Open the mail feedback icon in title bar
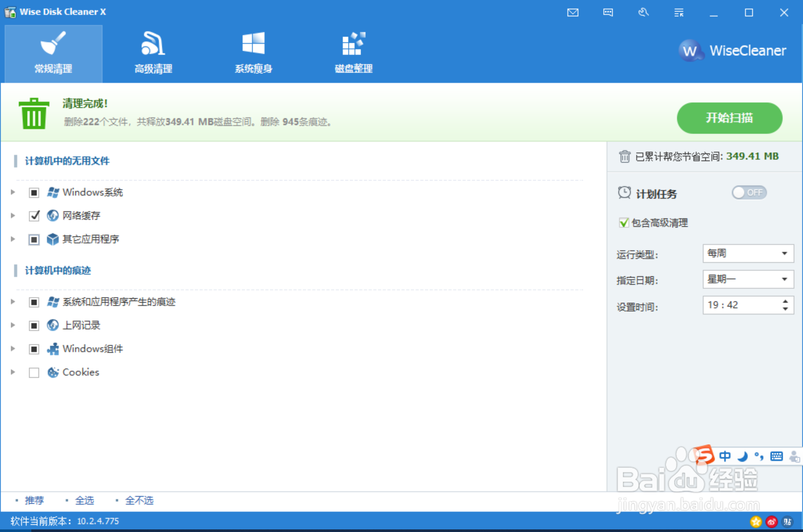Viewport: 803px width, 532px height. click(x=573, y=13)
